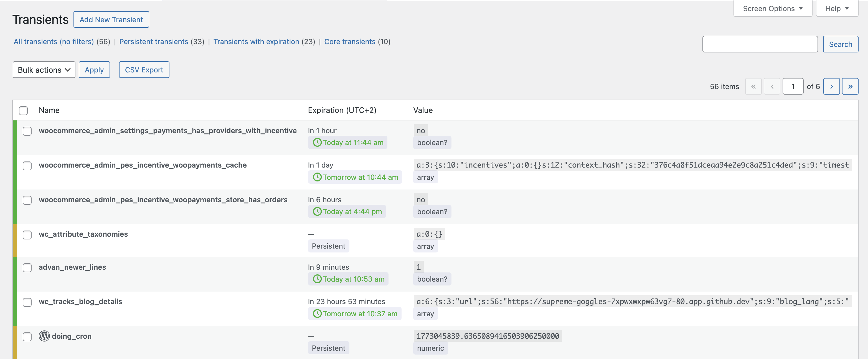Click clock icon on Today at 11:44 am
This screenshot has width=868, height=359.
pos(317,142)
